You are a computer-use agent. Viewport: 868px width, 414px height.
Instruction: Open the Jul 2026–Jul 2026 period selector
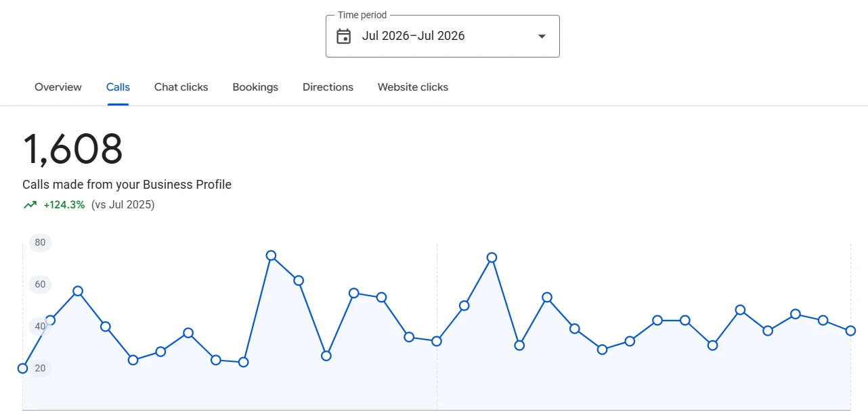click(x=443, y=37)
